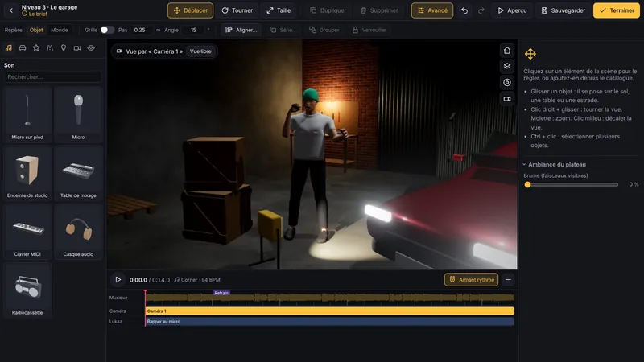The image size is (644, 362).
Task: Select the Radiocassette item
Action: point(27,290)
